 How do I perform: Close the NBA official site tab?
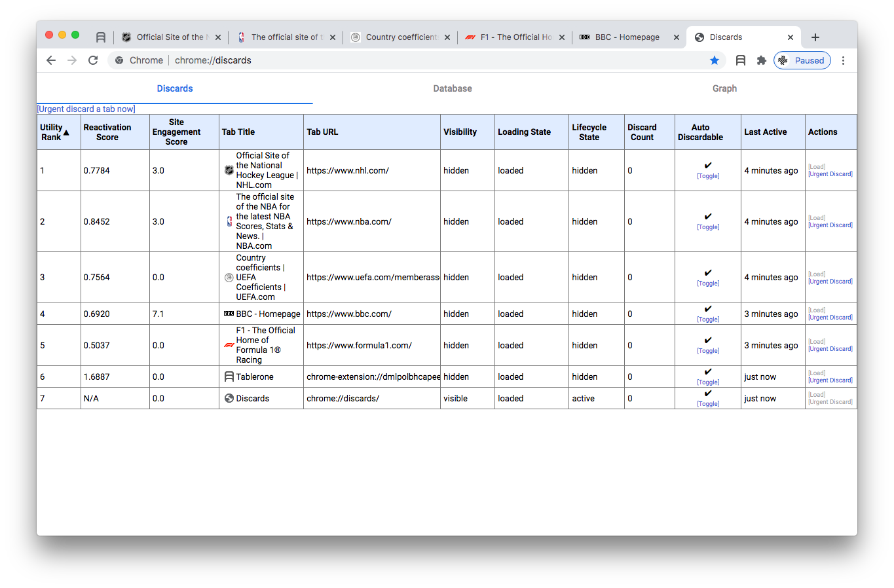[x=333, y=37]
